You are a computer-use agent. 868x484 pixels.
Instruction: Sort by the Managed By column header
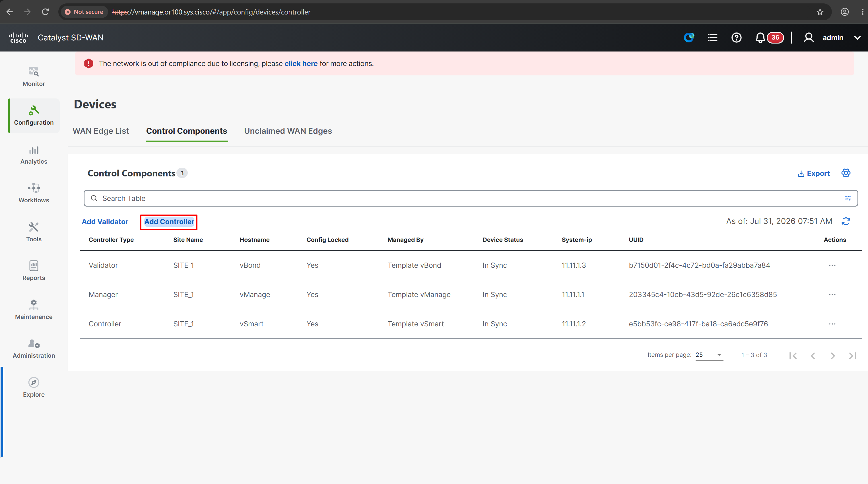point(405,240)
